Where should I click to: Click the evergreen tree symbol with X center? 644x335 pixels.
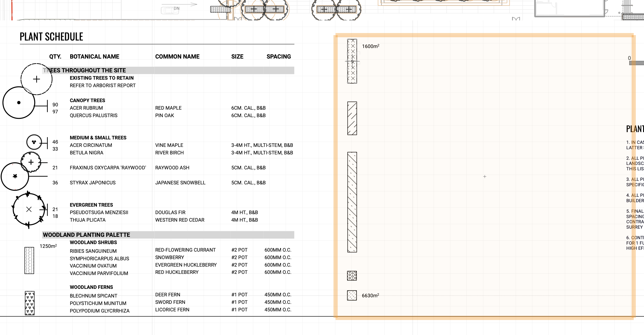coord(29,209)
